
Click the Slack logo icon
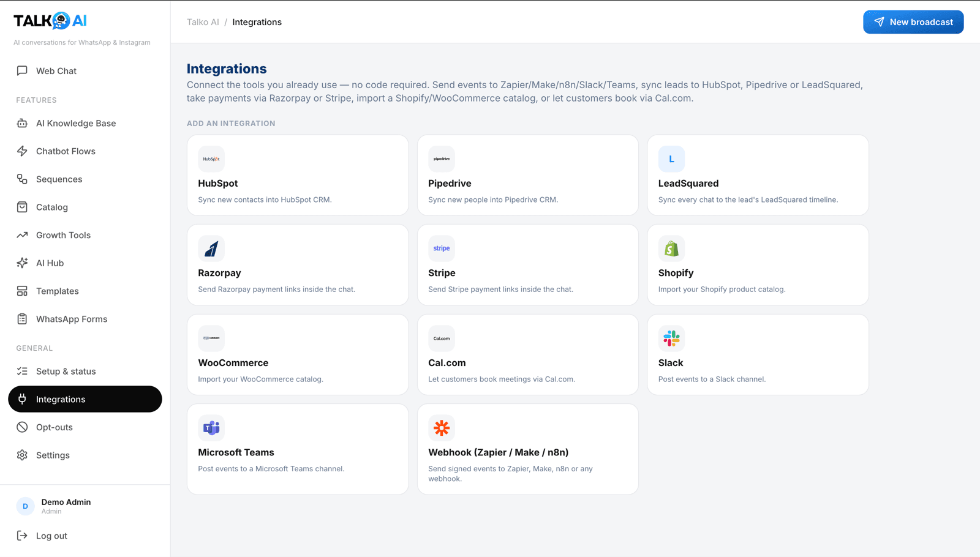(671, 338)
